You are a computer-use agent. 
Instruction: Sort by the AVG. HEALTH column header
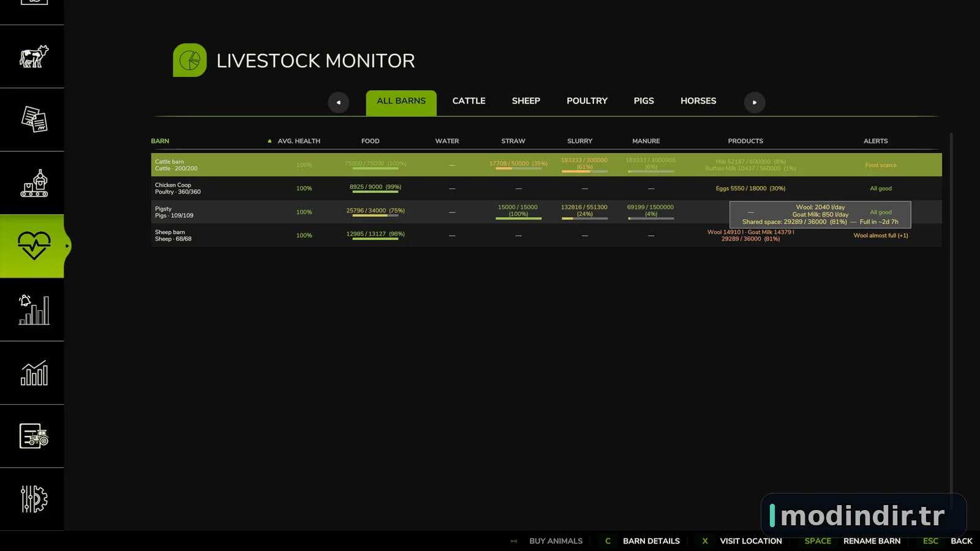click(299, 141)
